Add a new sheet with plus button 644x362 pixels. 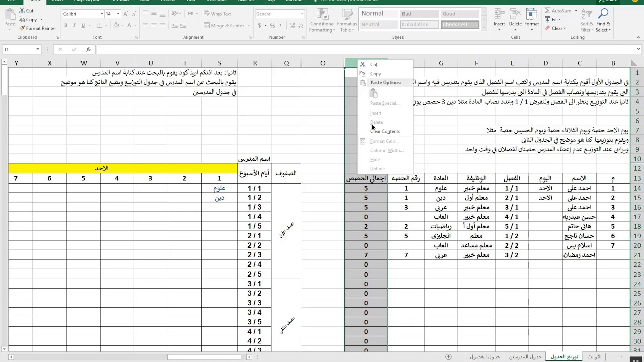point(448,357)
